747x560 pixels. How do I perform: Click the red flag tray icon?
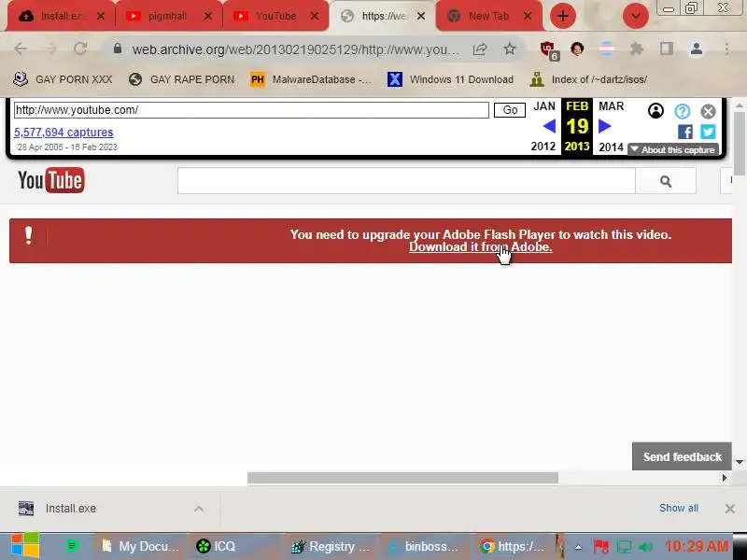(601, 547)
